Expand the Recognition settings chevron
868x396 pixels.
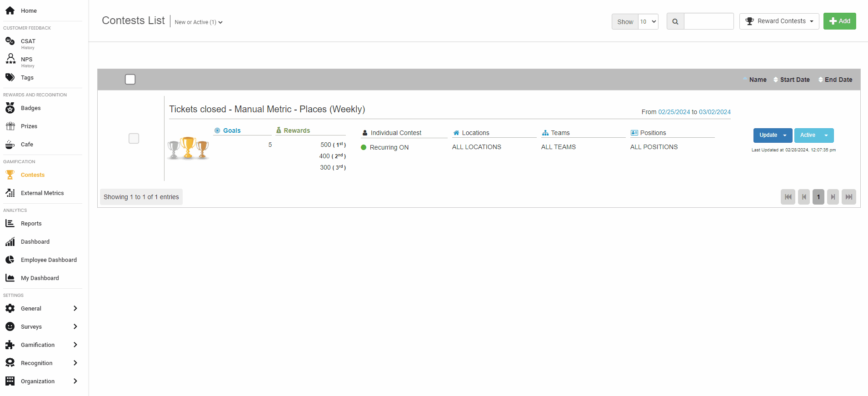coord(75,363)
